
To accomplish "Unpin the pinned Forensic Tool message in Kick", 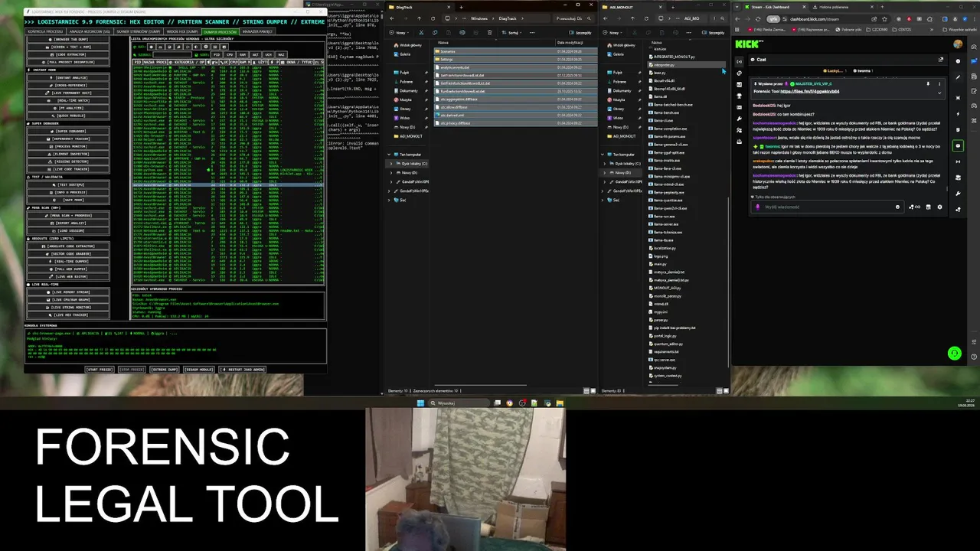I will pos(928,83).
